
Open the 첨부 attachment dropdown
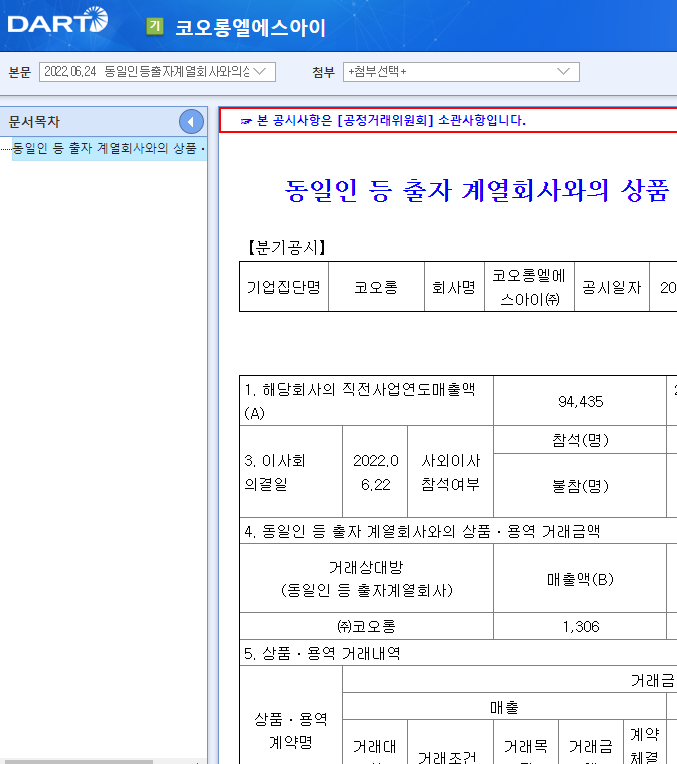pyautogui.click(x=461, y=72)
